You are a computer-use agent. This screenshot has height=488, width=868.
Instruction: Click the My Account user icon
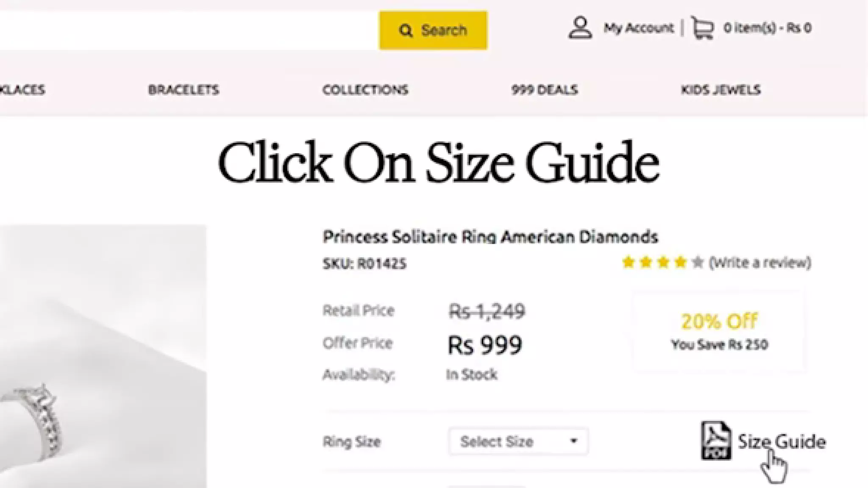click(580, 28)
